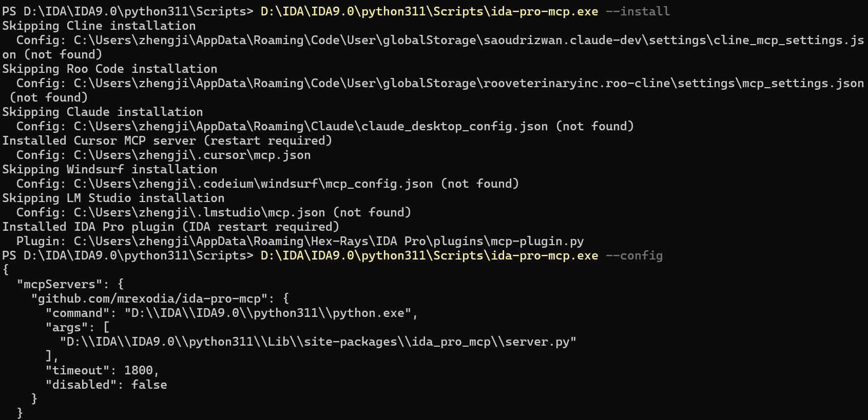Click the "Skipping Claude installation" line
This screenshot has height=420, width=868.
102,112
